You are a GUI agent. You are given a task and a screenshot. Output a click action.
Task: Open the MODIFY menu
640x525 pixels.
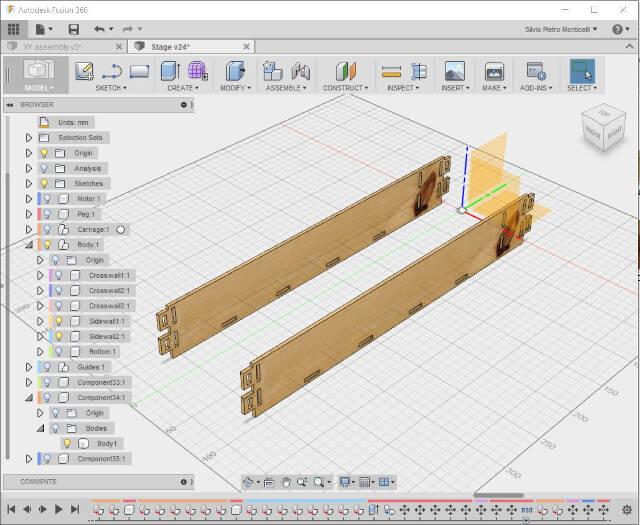[236, 88]
